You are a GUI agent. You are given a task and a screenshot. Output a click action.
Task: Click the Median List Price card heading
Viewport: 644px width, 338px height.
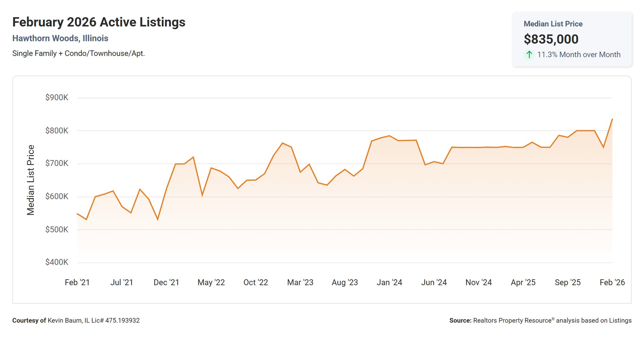pos(553,24)
